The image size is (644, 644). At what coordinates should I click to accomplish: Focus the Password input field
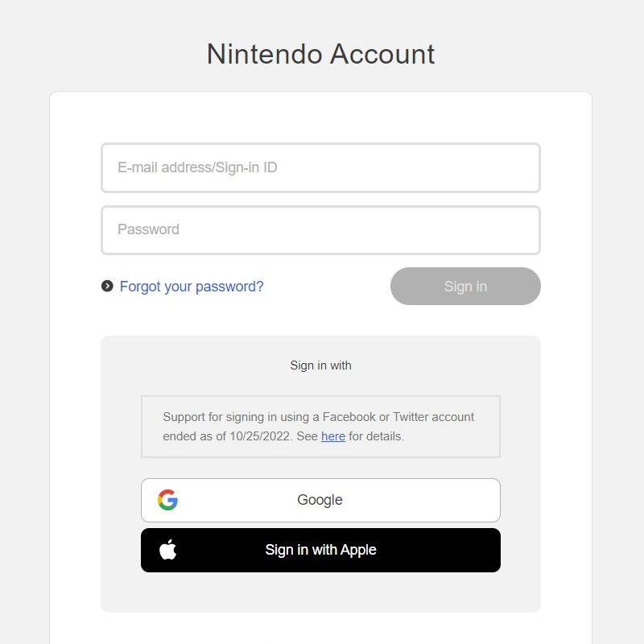click(x=320, y=230)
